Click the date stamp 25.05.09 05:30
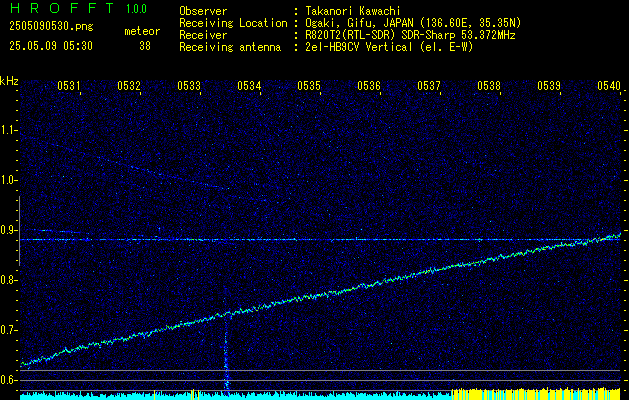 [51, 46]
